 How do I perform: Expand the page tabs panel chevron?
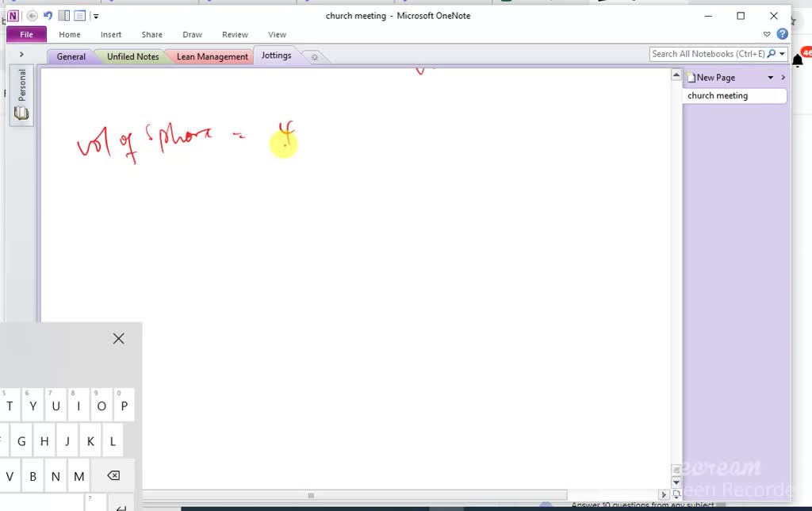783,78
